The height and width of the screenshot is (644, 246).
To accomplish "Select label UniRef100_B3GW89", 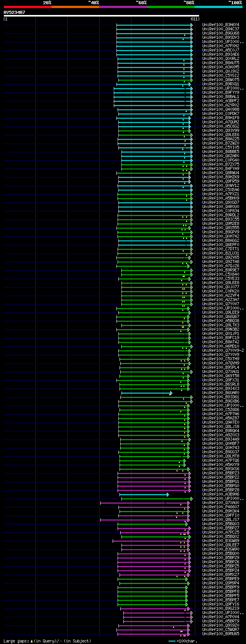I will click(x=221, y=541).
